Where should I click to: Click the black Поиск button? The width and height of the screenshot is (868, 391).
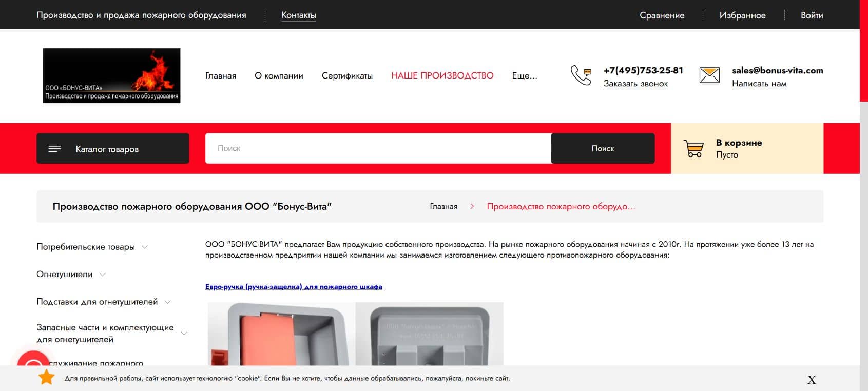click(x=603, y=148)
